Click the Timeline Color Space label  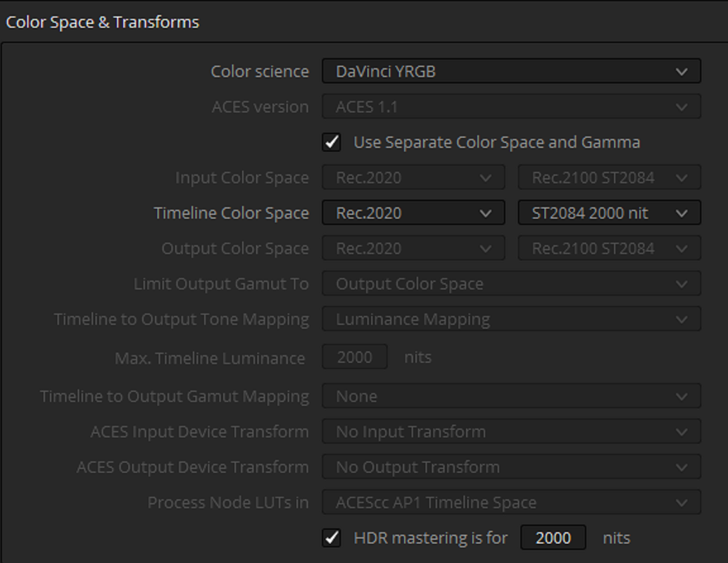pos(231,213)
